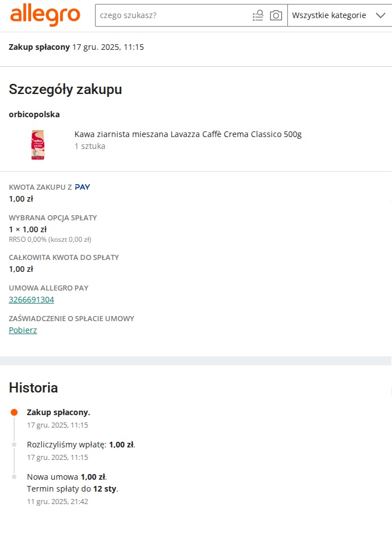392x542 pixels.
Task: Click the orange 'Zakup spłacony' history dot
Action: pyautogui.click(x=14, y=412)
